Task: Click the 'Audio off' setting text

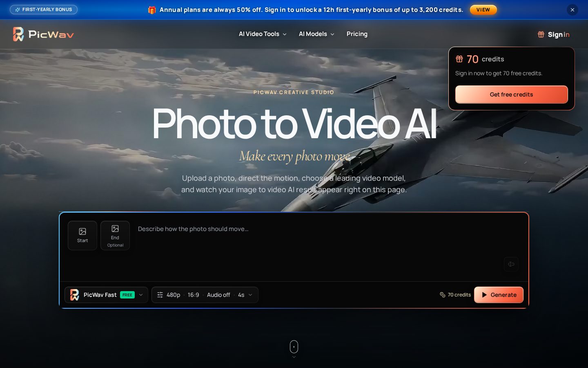Action: pyautogui.click(x=218, y=295)
